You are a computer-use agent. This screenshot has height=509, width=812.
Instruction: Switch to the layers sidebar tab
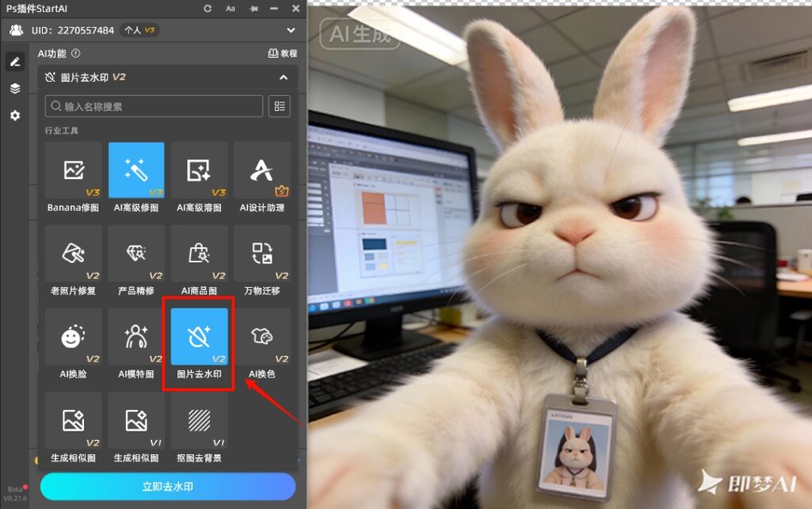[x=15, y=89]
